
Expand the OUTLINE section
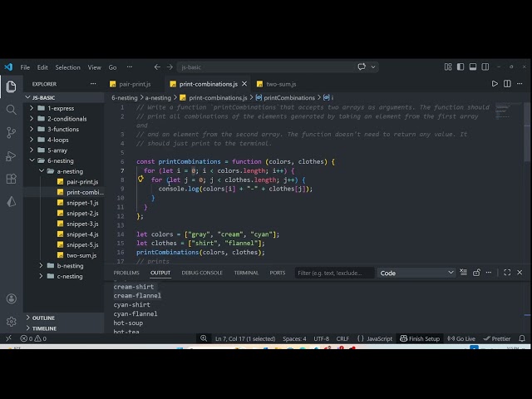(x=63, y=318)
